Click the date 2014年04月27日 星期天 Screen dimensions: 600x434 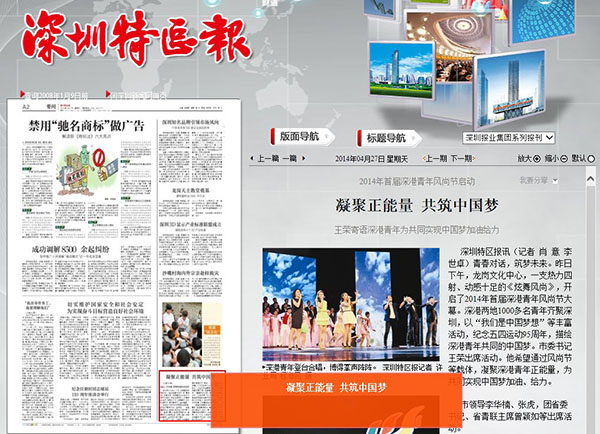point(372,158)
